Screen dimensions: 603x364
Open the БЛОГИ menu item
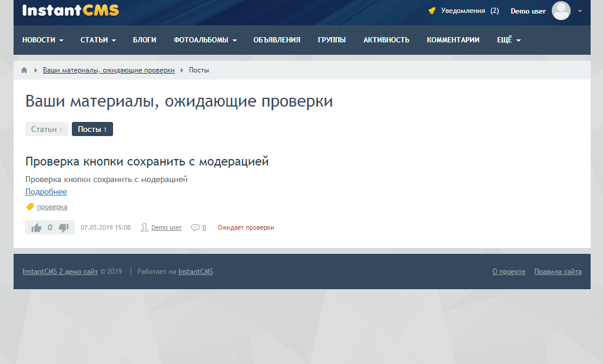coord(144,39)
